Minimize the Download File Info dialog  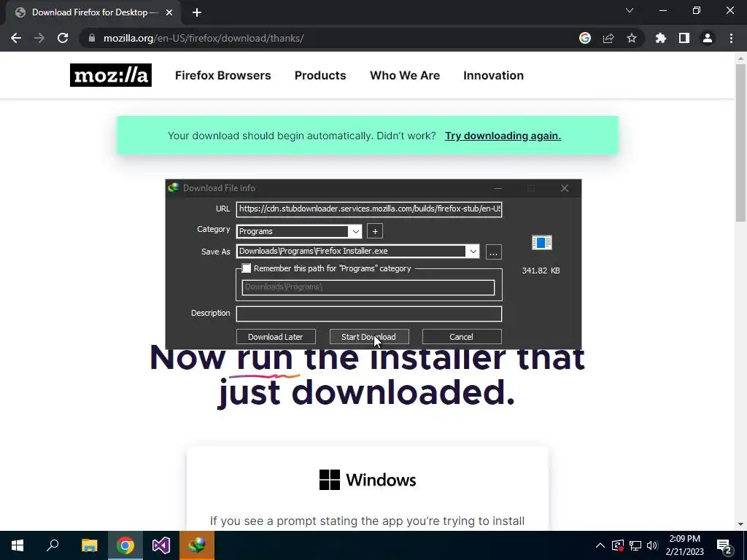click(498, 188)
